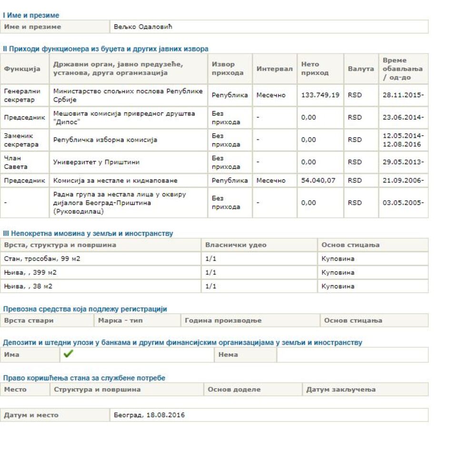Click the empty cell next to Нема
Image resolution: width=476 pixels, height=454 pixels.
pos(352,355)
